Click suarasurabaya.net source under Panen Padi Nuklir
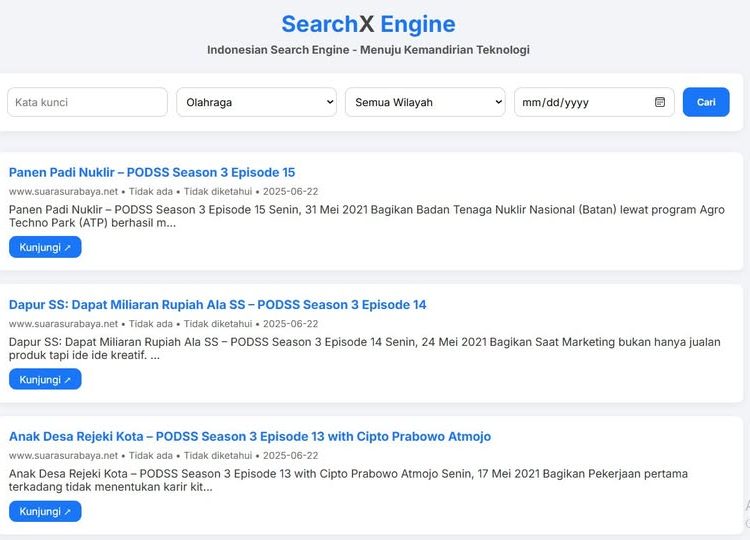This screenshot has width=750, height=540. point(63,191)
